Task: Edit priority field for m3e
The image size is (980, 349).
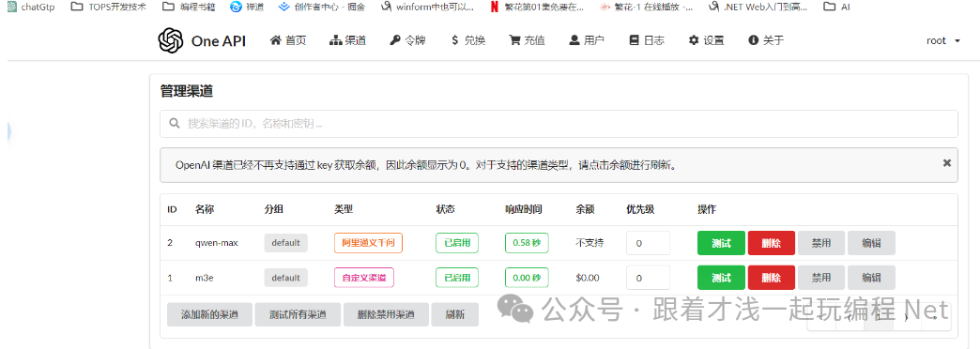Action: [x=648, y=277]
